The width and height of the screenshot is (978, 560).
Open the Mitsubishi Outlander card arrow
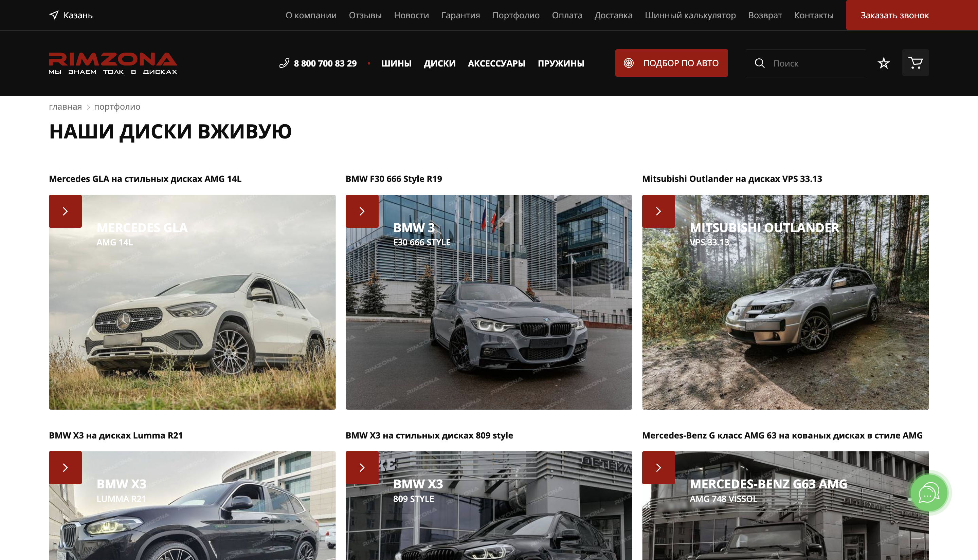(x=658, y=211)
